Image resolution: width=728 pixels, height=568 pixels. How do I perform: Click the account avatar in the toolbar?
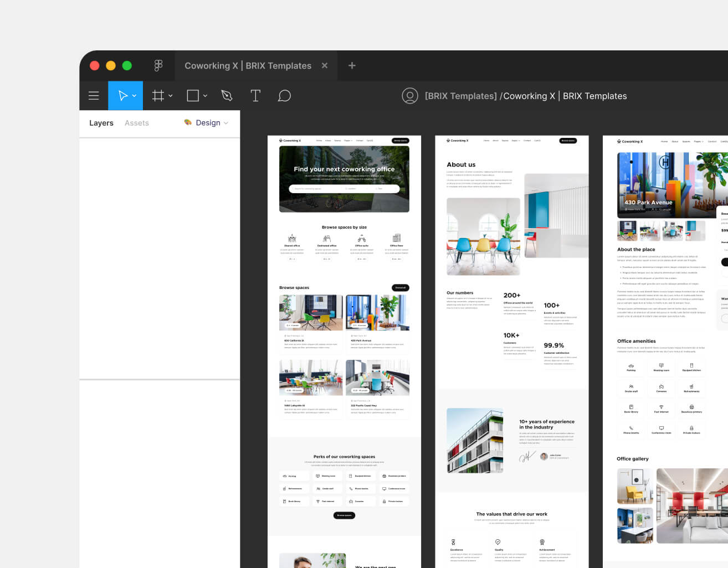(410, 95)
